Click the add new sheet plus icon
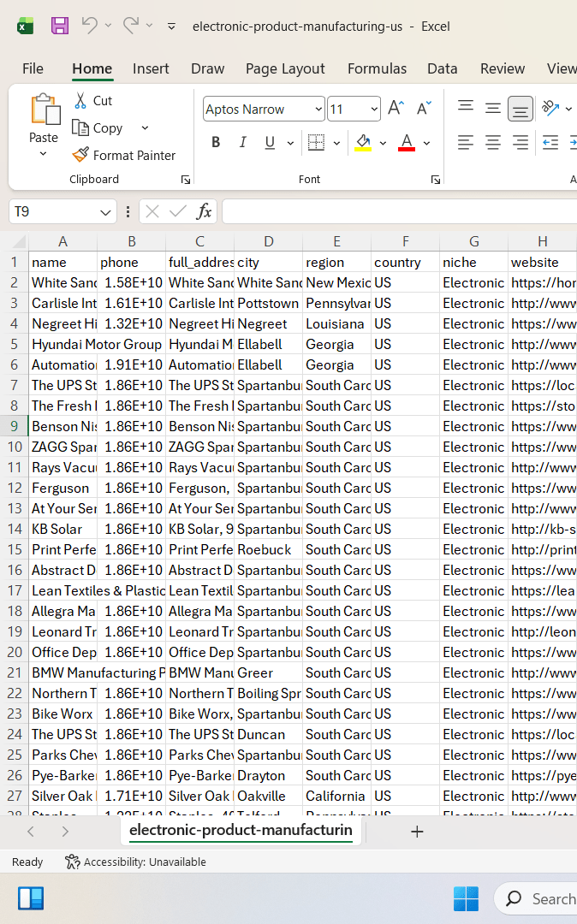Viewport: 577px width, 924px height. coord(417,832)
